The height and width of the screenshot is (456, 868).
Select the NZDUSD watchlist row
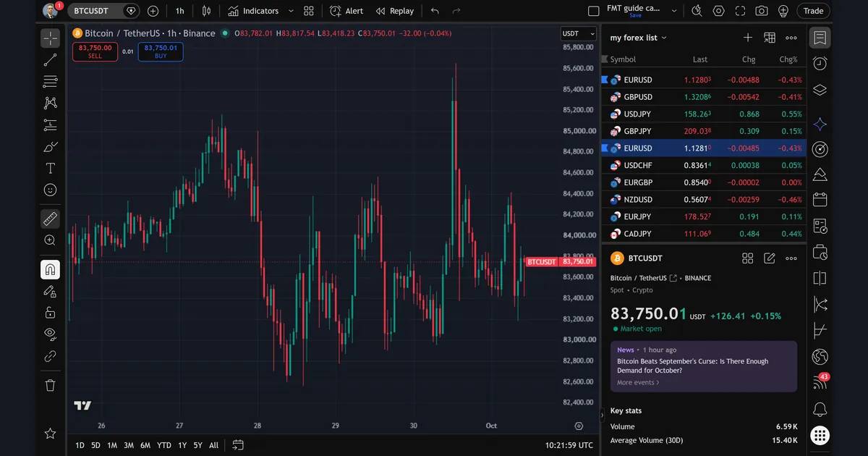tap(703, 200)
